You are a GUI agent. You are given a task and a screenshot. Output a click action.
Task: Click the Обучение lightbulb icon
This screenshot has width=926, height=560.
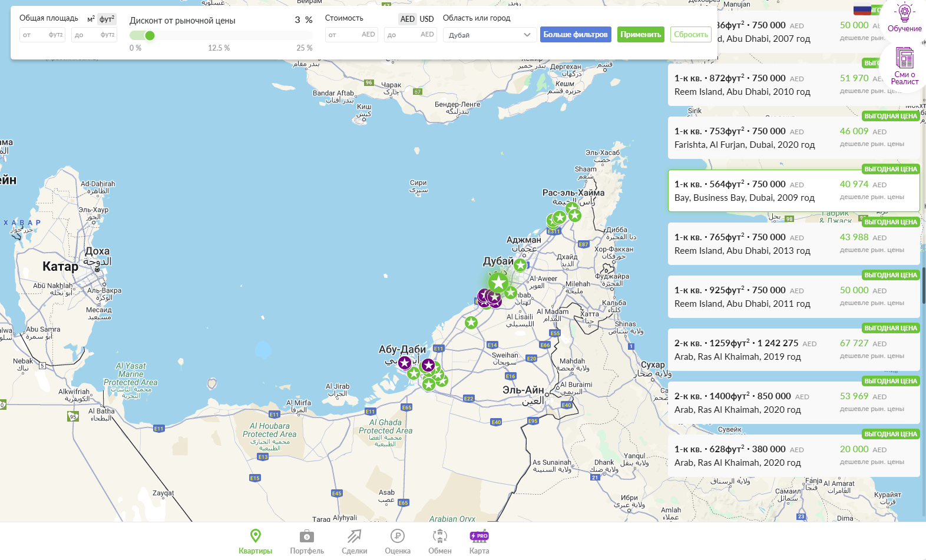pyautogui.click(x=904, y=13)
